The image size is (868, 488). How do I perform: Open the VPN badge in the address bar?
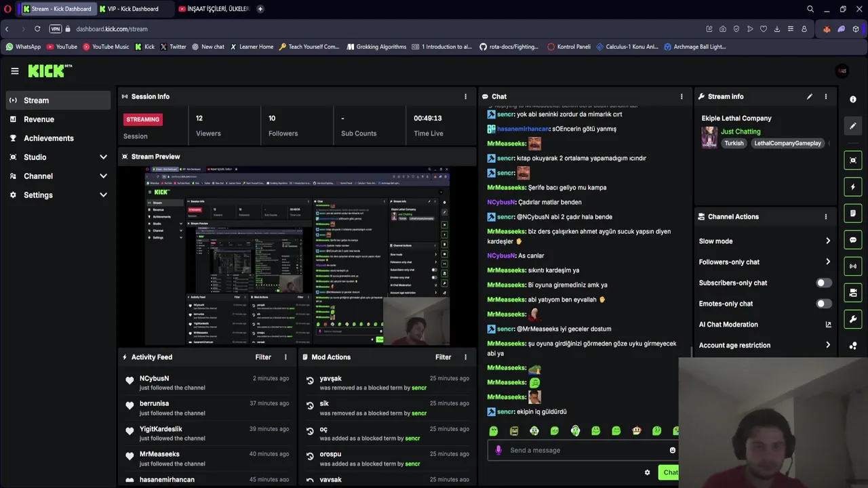point(56,29)
